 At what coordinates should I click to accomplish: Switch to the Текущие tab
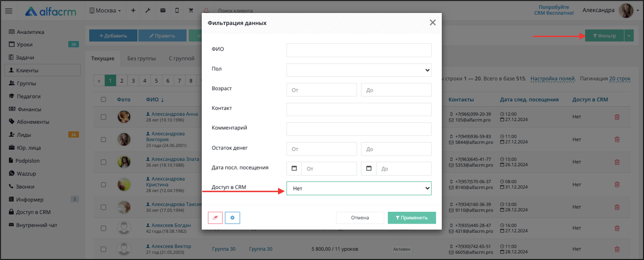[103, 58]
